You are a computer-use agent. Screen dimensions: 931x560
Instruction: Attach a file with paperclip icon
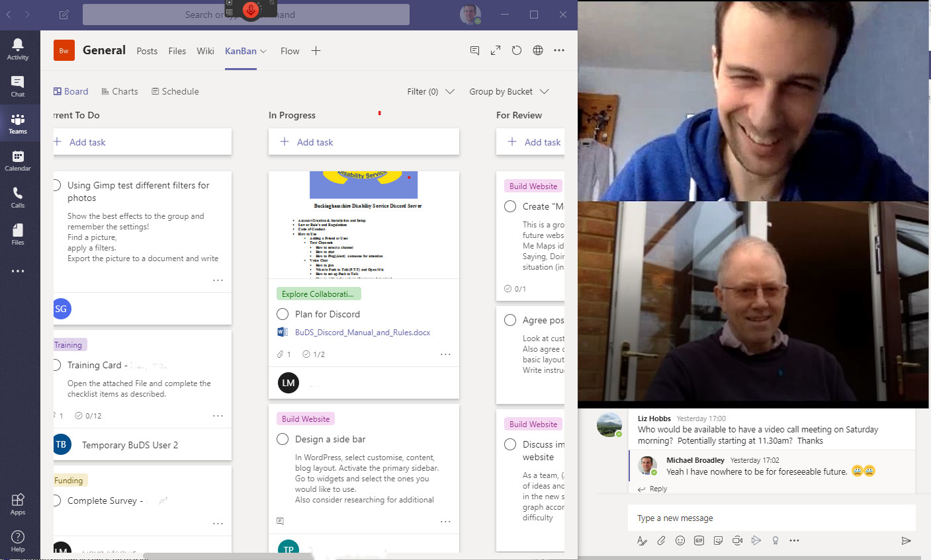click(661, 540)
